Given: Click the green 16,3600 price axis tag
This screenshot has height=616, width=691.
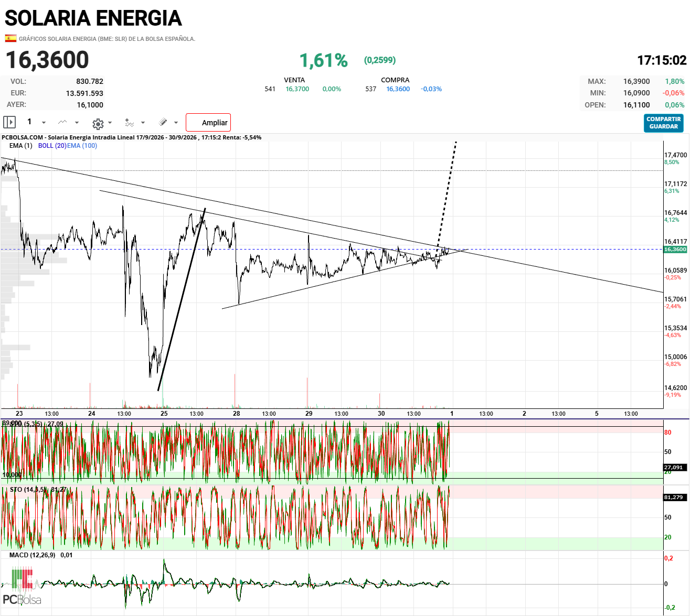Looking at the screenshot, I should click(x=675, y=250).
